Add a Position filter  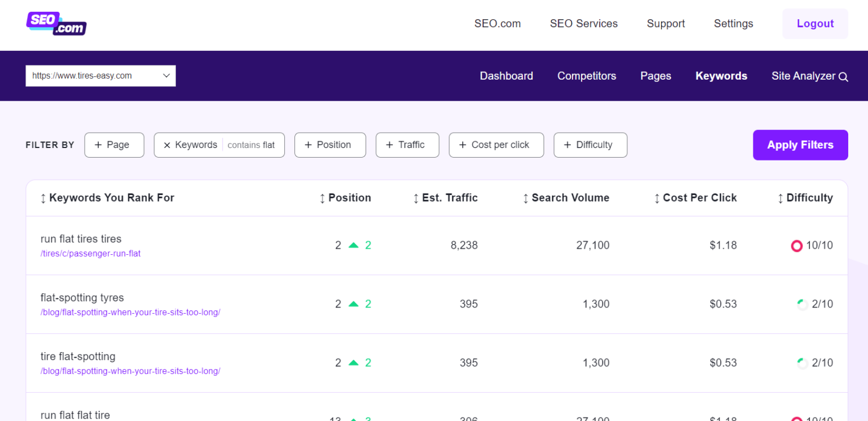point(330,145)
